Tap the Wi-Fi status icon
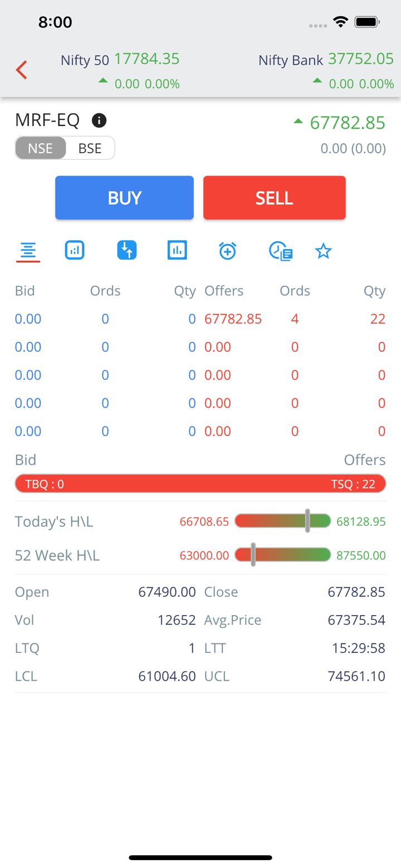The width and height of the screenshot is (401, 868). click(x=340, y=22)
